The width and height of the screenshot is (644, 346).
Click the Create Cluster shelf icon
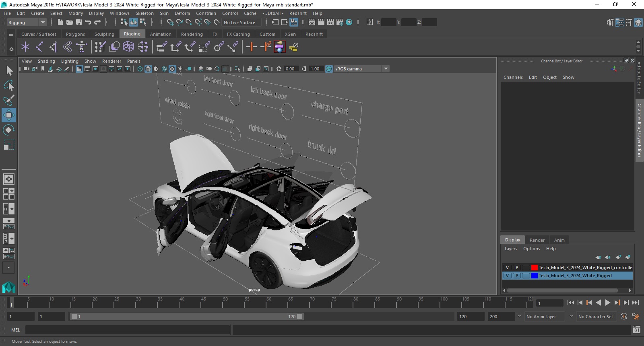tap(143, 47)
